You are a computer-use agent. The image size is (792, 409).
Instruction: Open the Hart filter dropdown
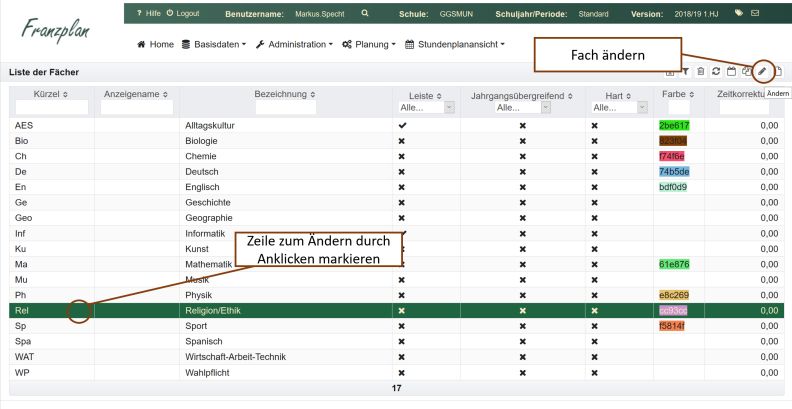click(618, 107)
